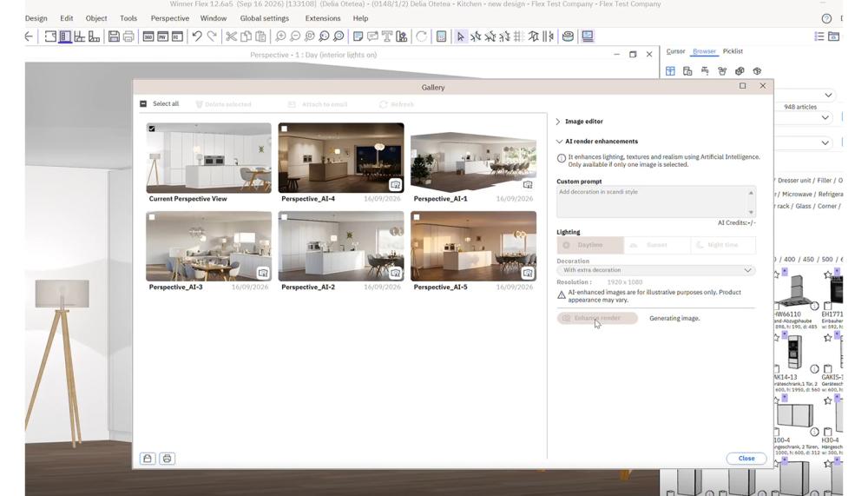
Task: Click the Refresh button in Gallery
Action: 397,104
